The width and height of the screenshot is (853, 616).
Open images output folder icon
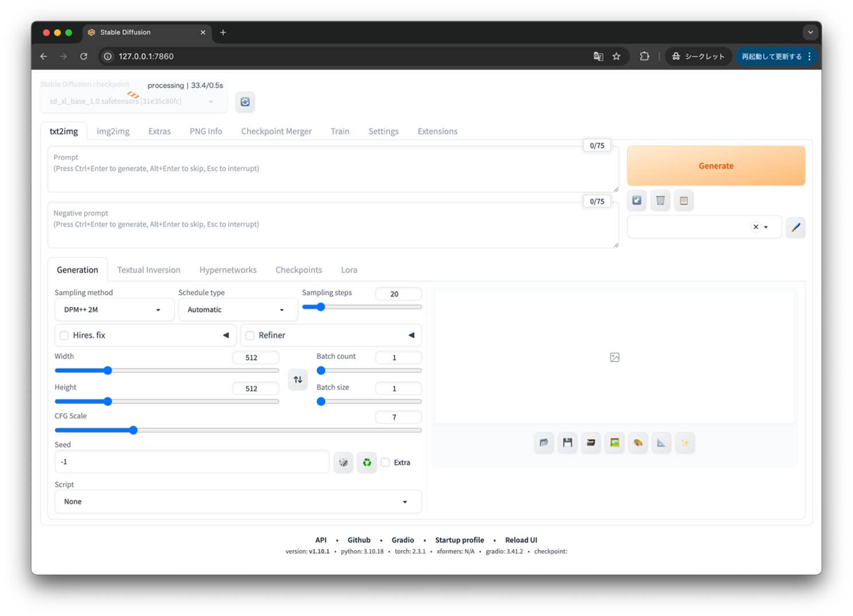pyautogui.click(x=544, y=442)
